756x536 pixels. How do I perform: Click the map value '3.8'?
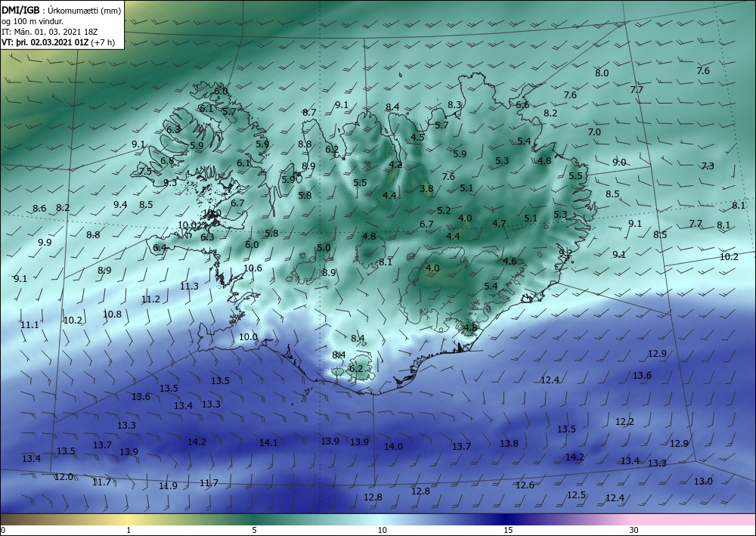(426, 189)
